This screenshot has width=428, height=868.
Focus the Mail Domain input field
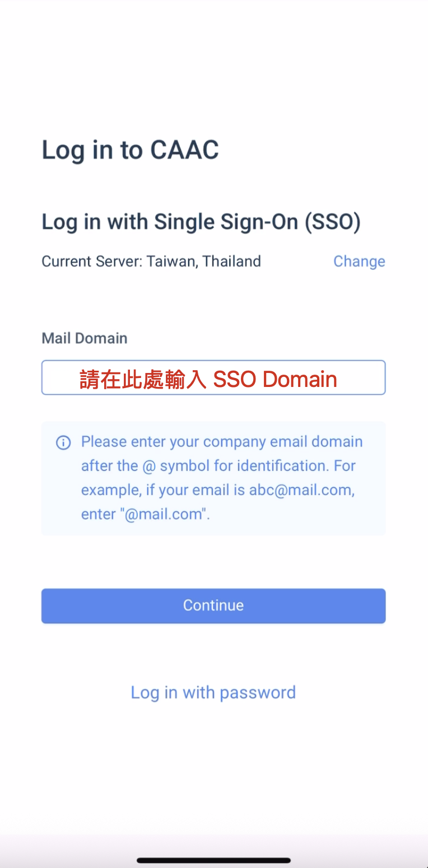pyautogui.click(x=213, y=377)
